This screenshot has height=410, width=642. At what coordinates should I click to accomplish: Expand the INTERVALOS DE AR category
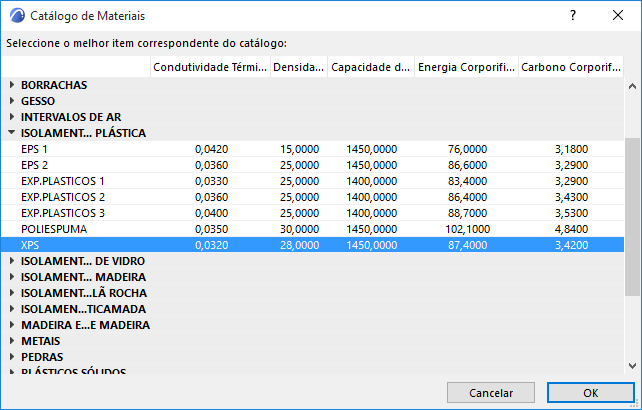click(12, 117)
